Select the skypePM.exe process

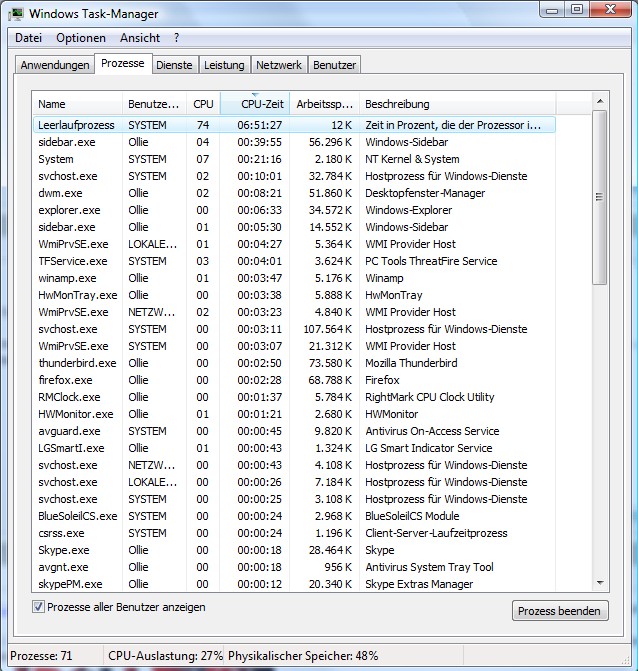point(294,584)
